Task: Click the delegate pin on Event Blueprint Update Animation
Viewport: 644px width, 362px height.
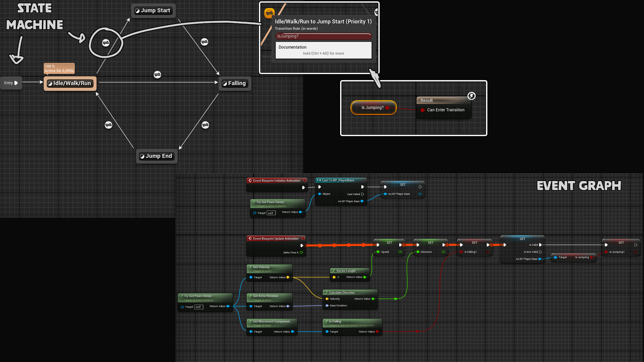Action: click(303, 239)
